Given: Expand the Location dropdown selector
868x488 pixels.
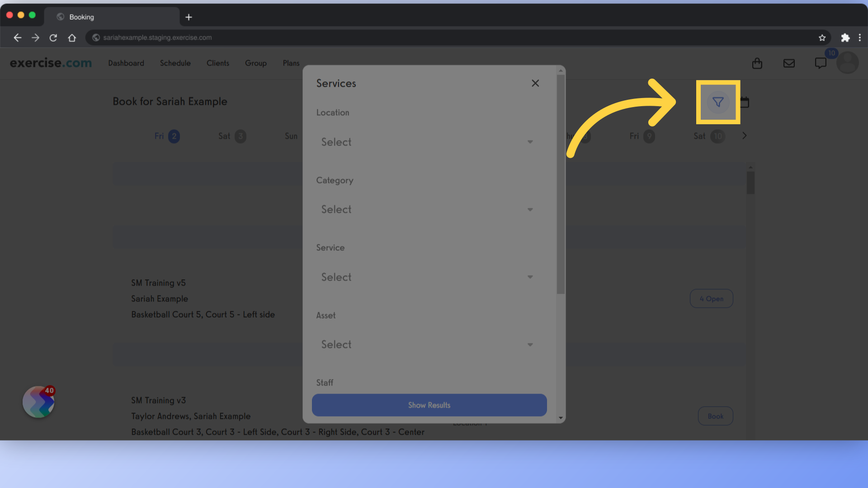Looking at the screenshot, I should pyautogui.click(x=426, y=142).
